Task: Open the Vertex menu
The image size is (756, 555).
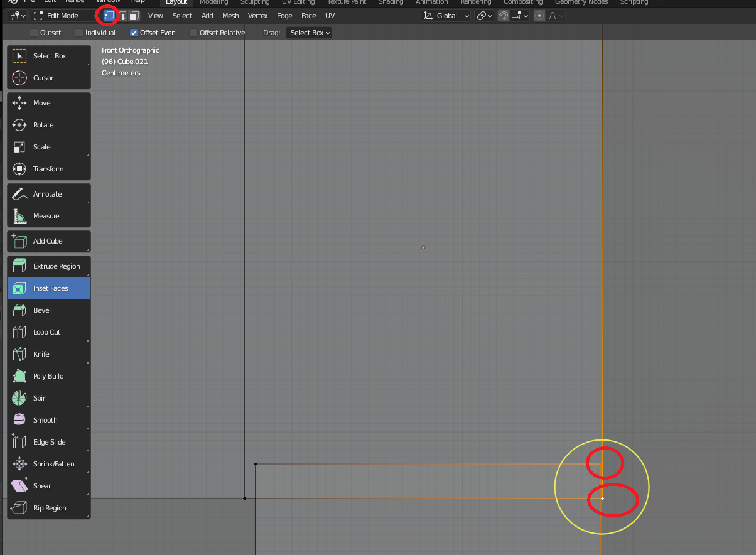Action: (x=258, y=16)
